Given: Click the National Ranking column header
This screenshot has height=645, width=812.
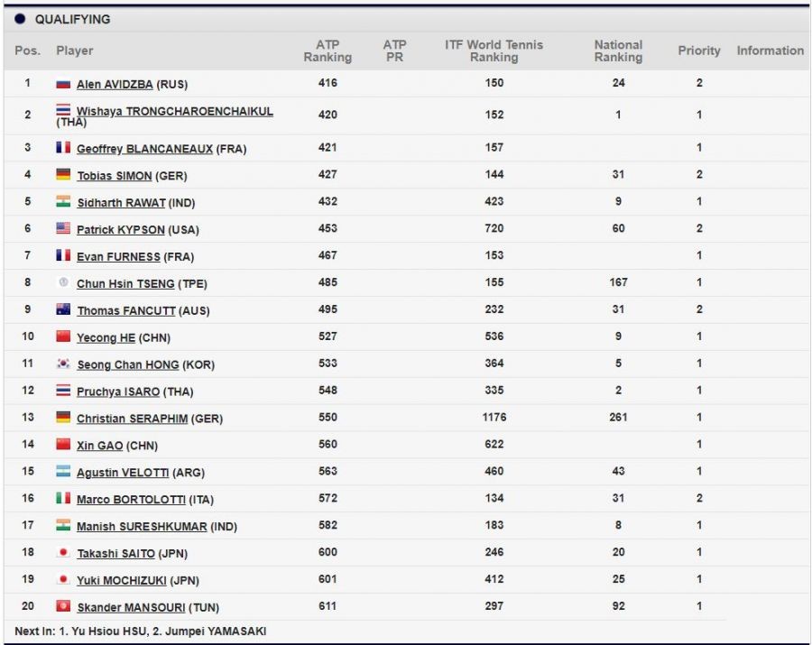Looking at the screenshot, I should click(x=618, y=51).
